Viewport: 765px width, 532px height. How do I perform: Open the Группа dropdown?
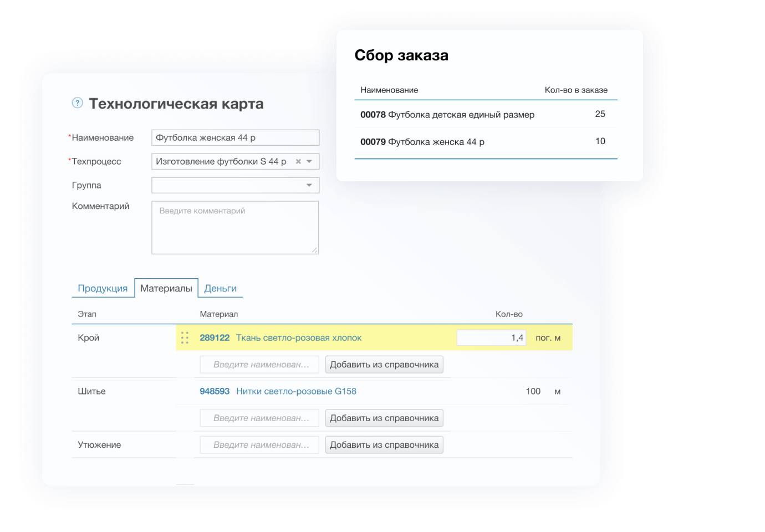[x=236, y=185]
